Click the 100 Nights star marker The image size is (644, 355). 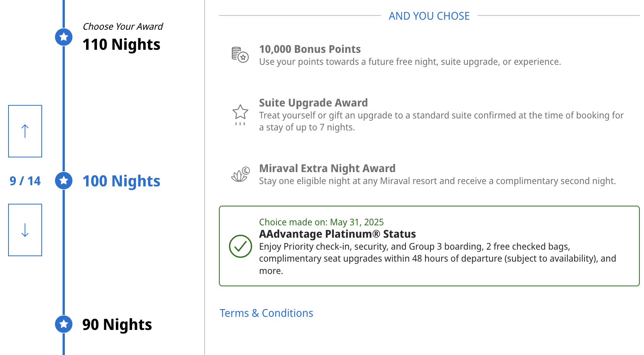tap(64, 181)
